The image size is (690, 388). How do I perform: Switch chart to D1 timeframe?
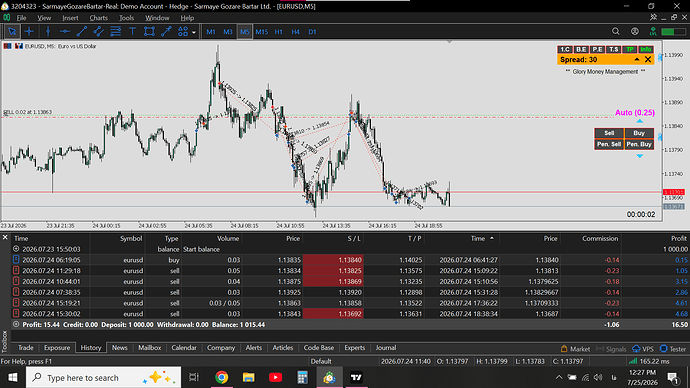(312, 32)
